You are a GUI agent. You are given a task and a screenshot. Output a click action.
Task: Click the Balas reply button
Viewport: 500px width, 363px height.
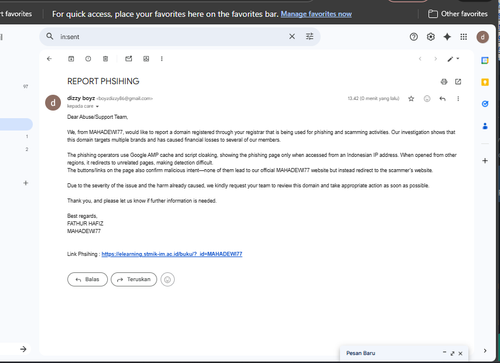pyautogui.click(x=87, y=279)
